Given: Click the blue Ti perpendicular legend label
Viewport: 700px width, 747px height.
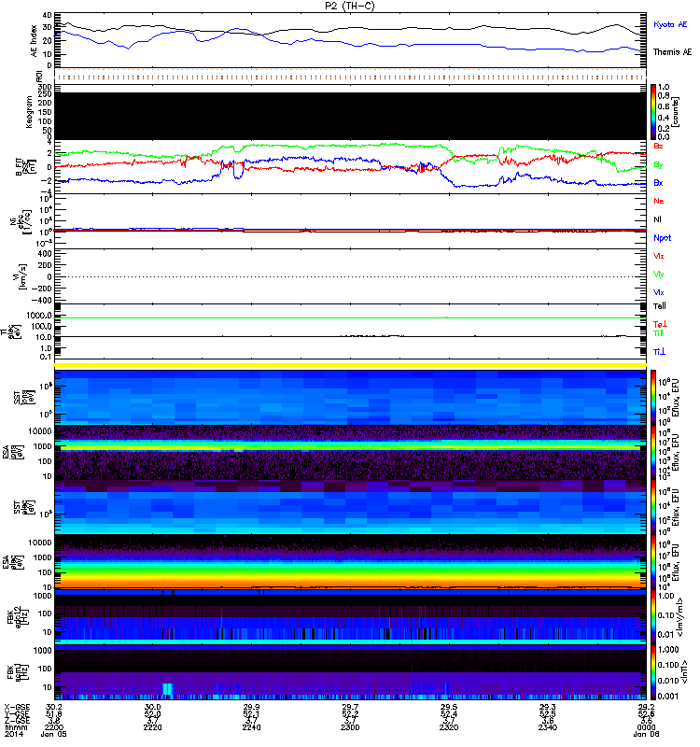Looking at the screenshot, I should 659,352.
